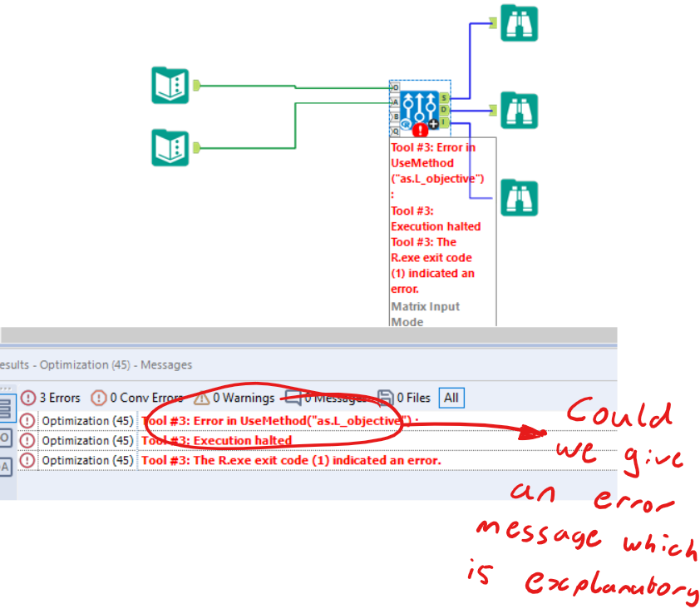The image size is (700, 609).
Task: Toggle the 3 Errors filter
Action: tap(50, 398)
